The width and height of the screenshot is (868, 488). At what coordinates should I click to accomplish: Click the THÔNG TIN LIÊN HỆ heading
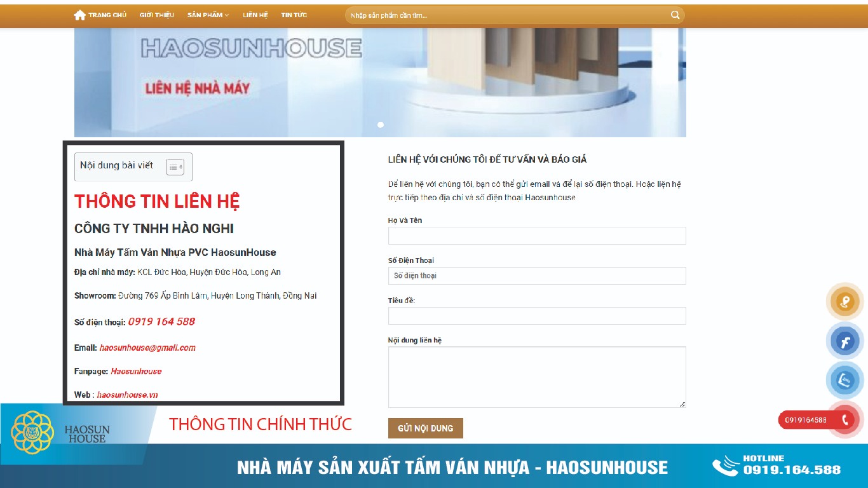[157, 201]
